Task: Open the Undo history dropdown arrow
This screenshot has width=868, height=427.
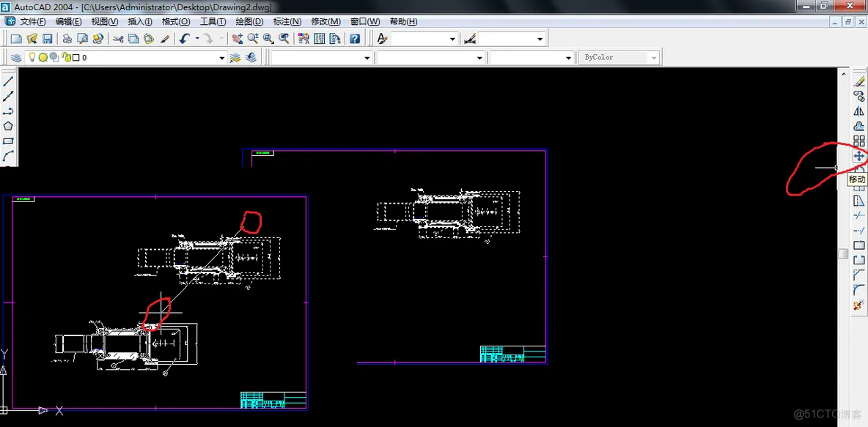Action: 197,39
